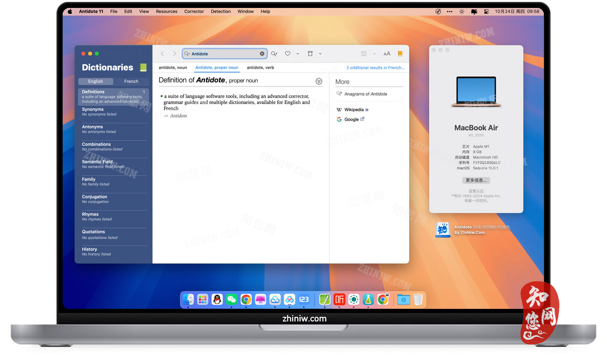Click the italic Antidote cross-reference
The width and height of the screenshot is (607, 364).
point(179,116)
